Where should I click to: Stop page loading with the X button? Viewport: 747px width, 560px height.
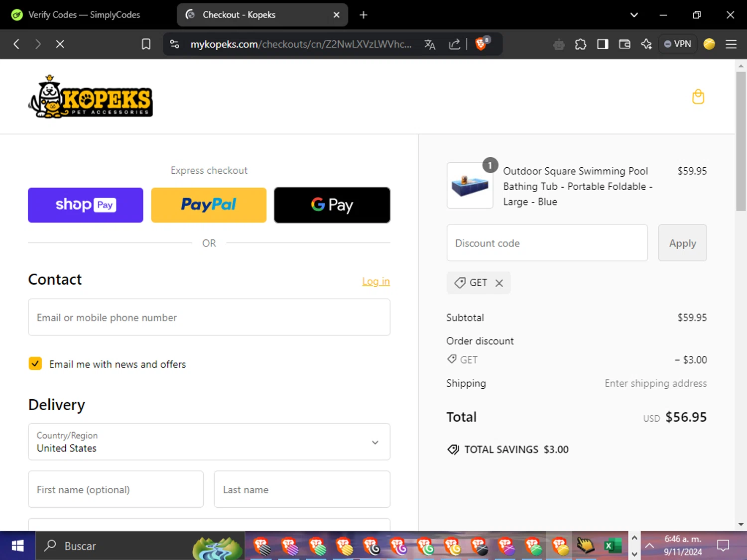(x=60, y=44)
